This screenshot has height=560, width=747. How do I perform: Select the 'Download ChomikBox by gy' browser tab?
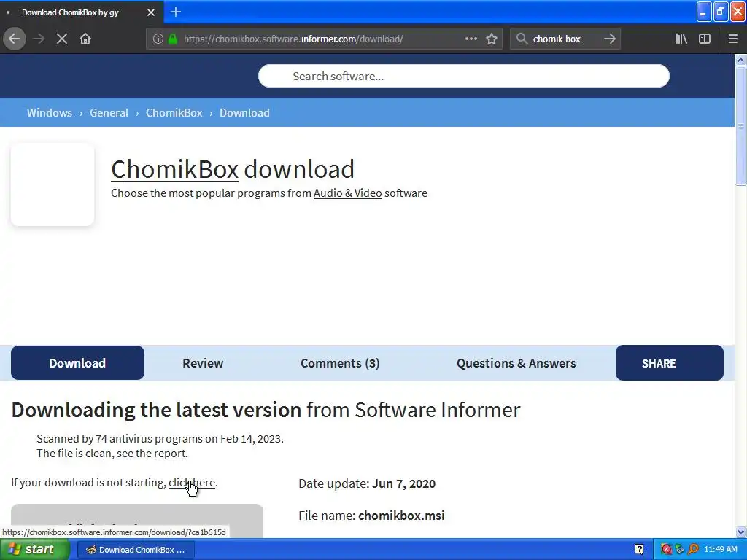pos(82,12)
